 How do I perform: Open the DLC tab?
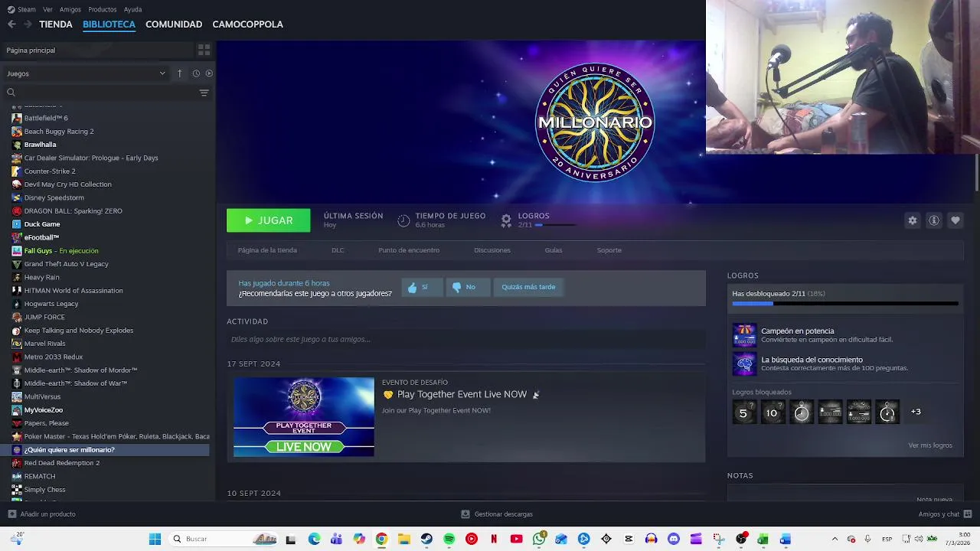tap(338, 250)
